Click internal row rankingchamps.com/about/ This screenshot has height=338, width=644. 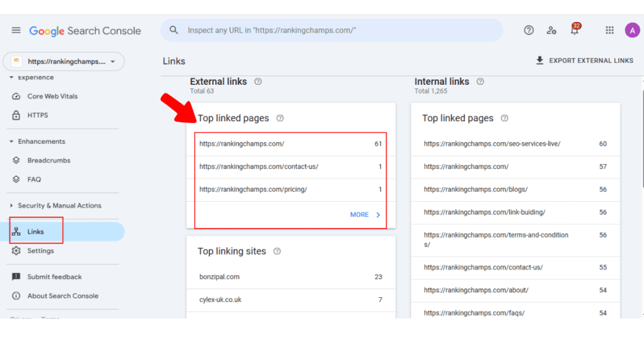click(516, 292)
